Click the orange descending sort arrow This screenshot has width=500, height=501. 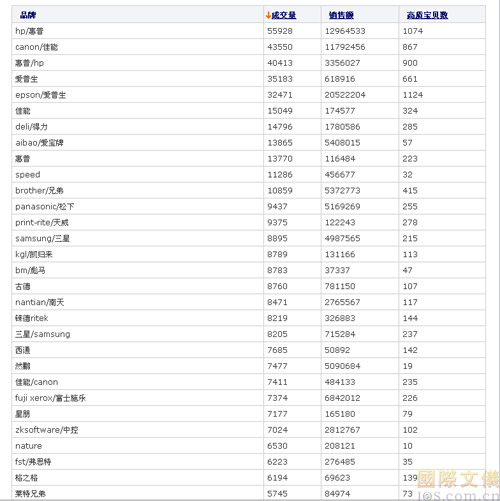point(268,15)
